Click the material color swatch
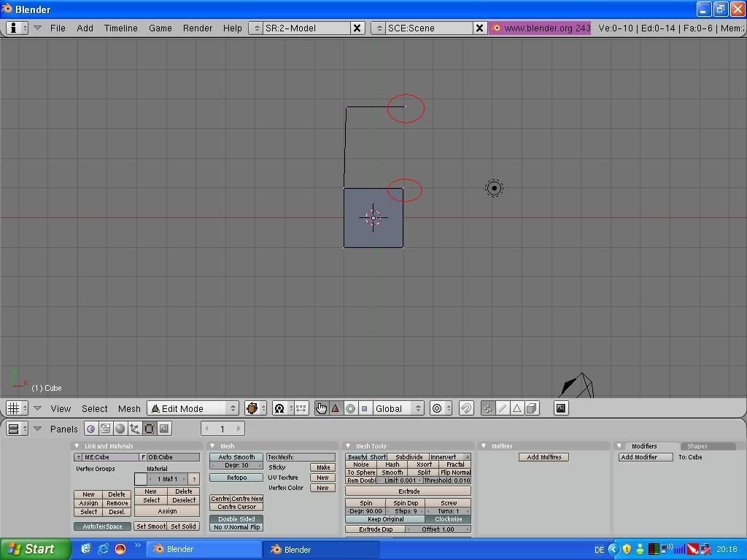Image resolution: width=747 pixels, height=560 pixels. (x=141, y=479)
